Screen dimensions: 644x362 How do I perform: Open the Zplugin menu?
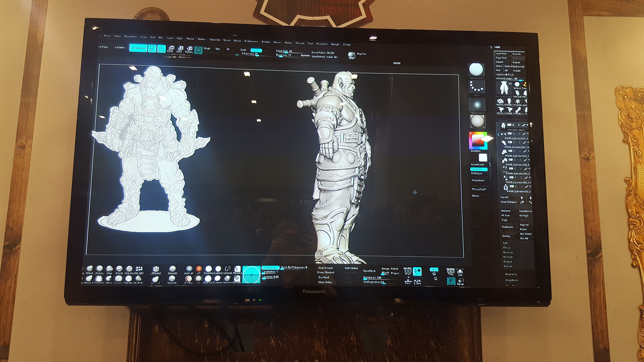pyautogui.click(x=335, y=44)
